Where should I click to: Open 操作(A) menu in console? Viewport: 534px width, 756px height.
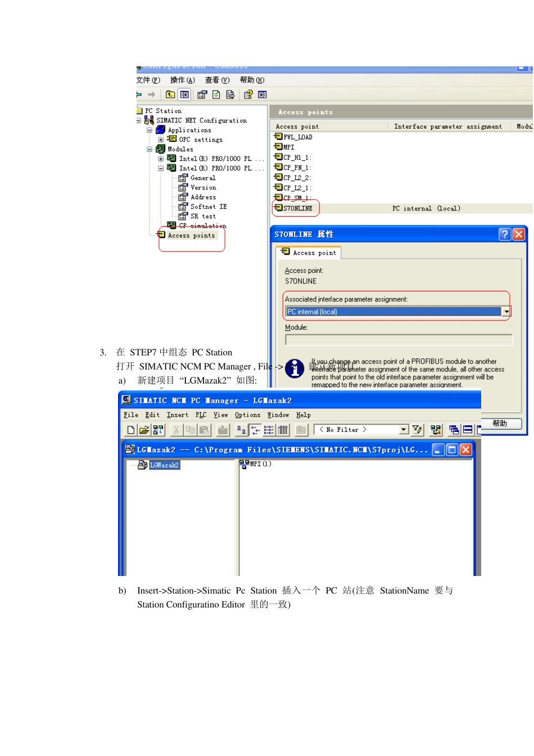pyautogui.click(x=183, y=80)
